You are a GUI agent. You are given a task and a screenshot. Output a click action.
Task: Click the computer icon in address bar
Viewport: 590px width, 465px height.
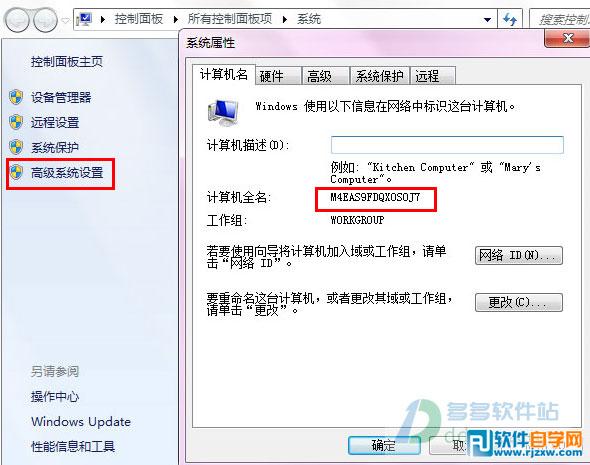coord(85,19)
